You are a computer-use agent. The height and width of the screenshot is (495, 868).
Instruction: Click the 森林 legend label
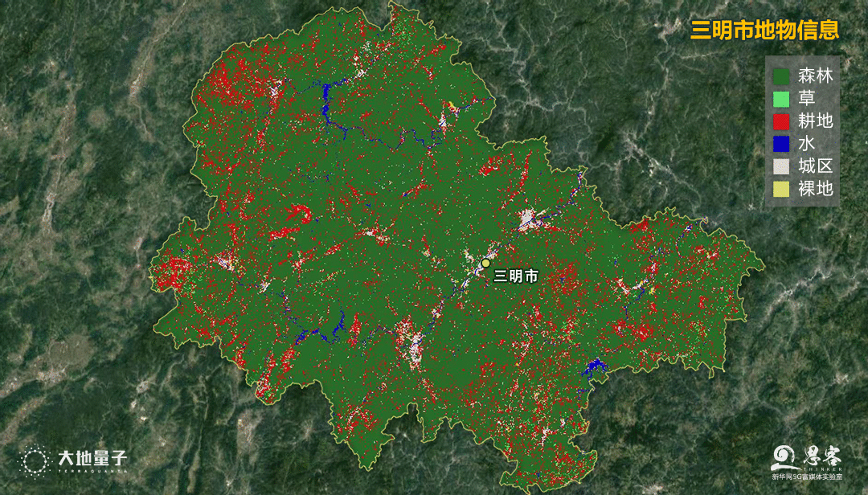point(816,76)
